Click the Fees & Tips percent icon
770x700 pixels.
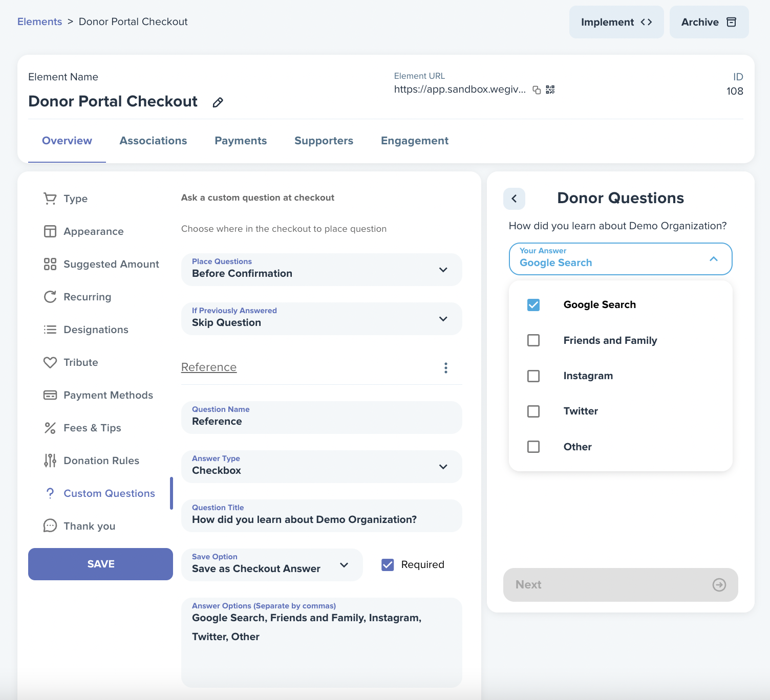tap(50, 428)
